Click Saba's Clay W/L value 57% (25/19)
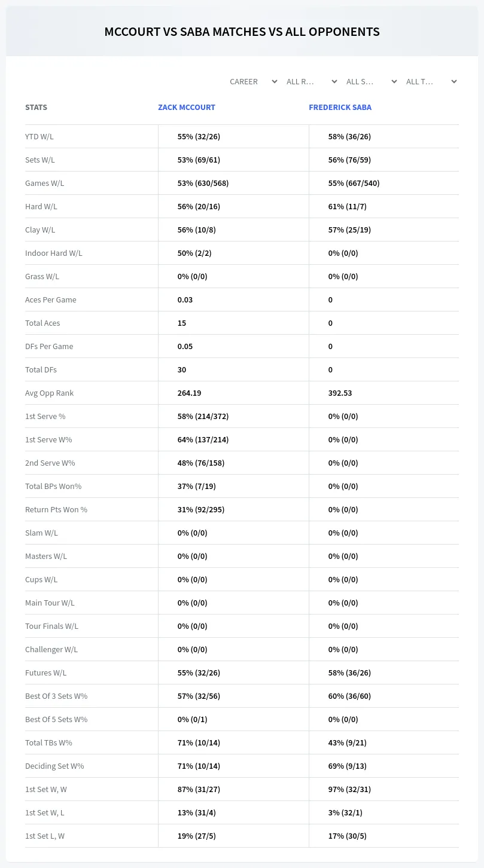 tap(349, 230)
